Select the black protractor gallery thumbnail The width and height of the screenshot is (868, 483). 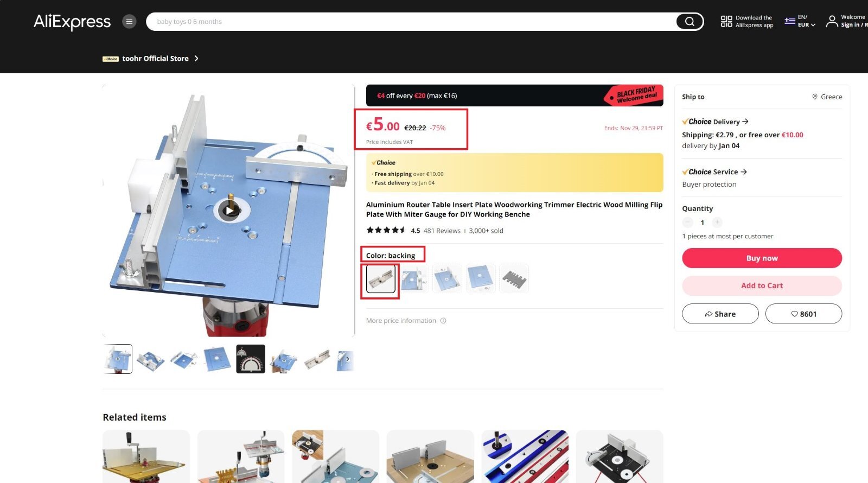[x=251, y=359]
